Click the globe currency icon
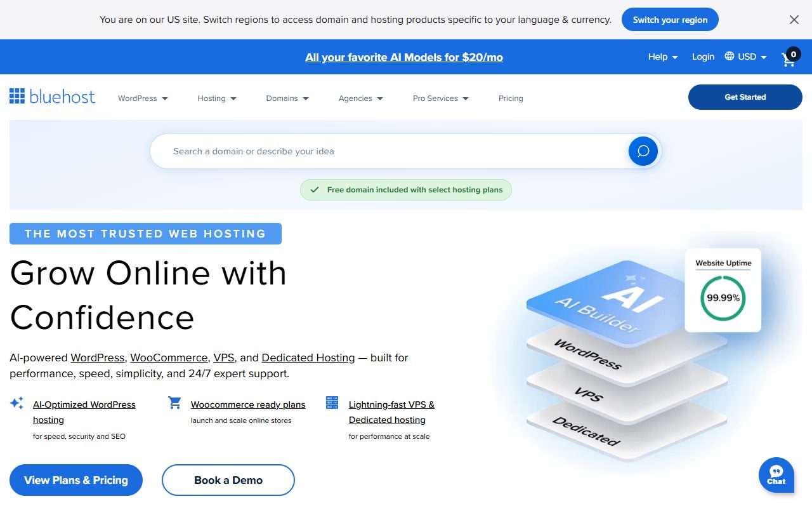 point(730,57)
